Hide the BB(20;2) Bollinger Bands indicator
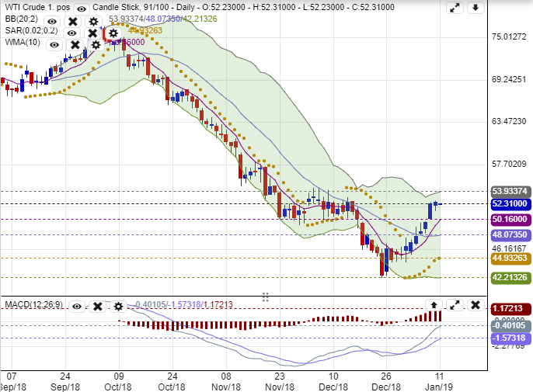Image resolution: width=533 pixels, height=392 pixels. (x=53, y=21)
